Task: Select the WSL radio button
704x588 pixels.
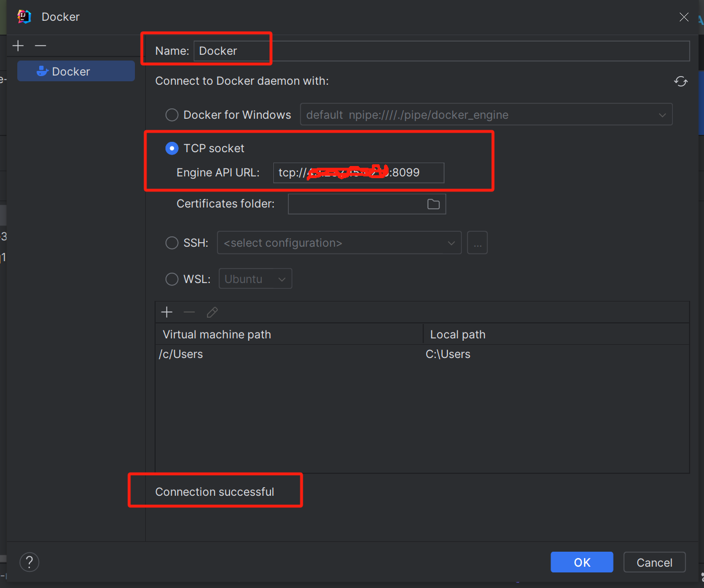Action: [x=172, y=279]
